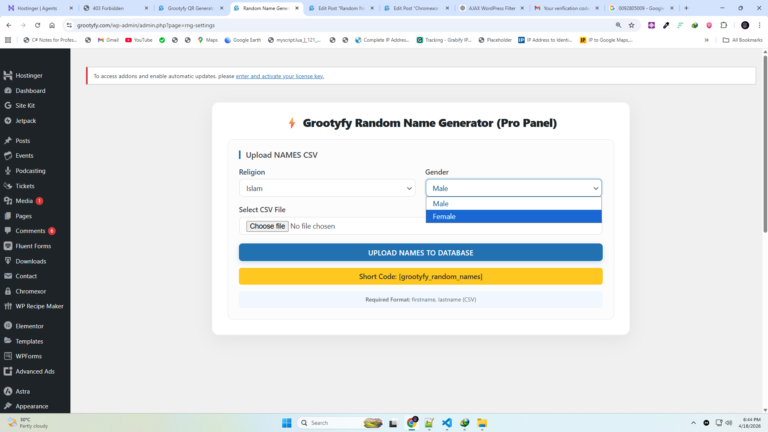Bookmark this page with star icon

[632, 25]
